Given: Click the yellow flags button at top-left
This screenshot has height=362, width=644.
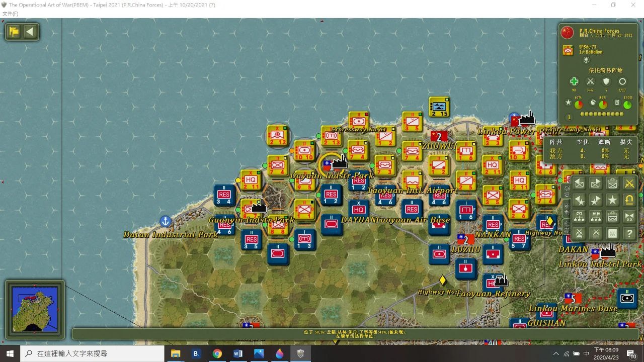Looking at the screenshot, I should tap(14, 32).
